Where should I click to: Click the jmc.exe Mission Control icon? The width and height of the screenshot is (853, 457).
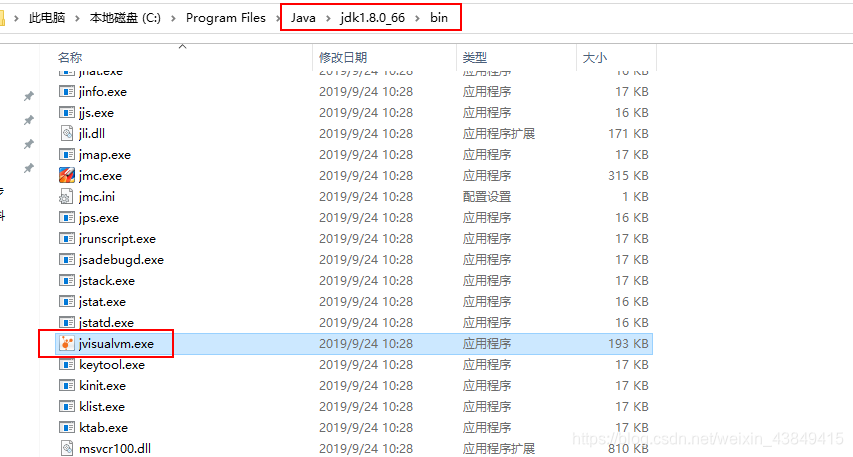pyautogui.click(x=66, y=175)
